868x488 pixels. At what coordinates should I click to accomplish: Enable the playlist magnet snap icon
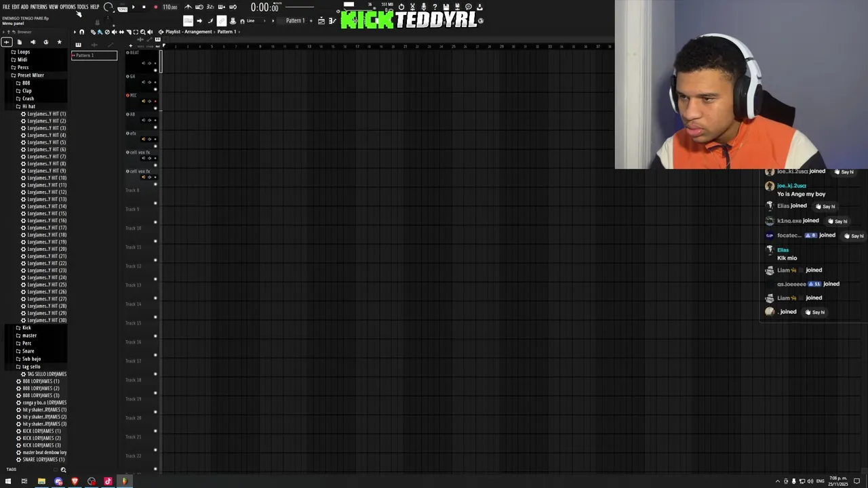tap(82, 32)
